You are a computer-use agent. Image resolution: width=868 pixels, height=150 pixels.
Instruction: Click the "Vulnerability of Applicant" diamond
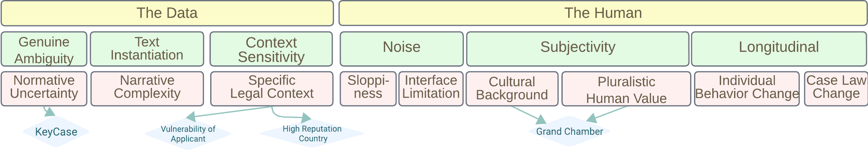point(188,134)
